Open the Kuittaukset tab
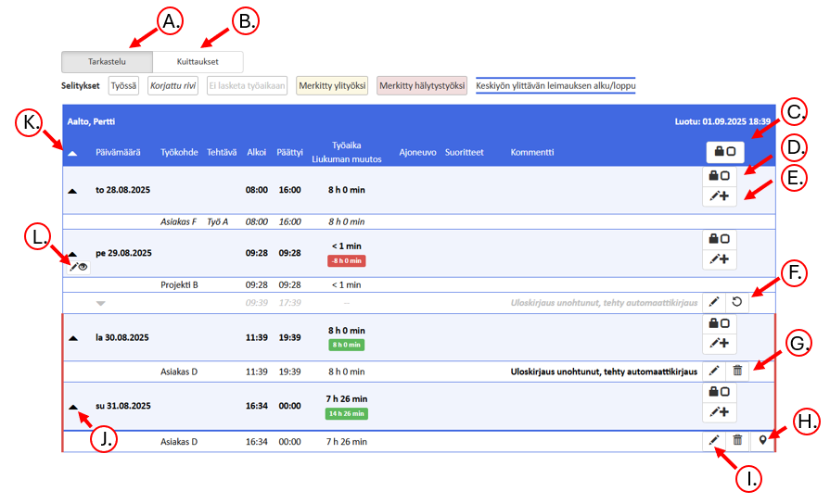This screenshot has height=504, width=830. click(198, 62)
